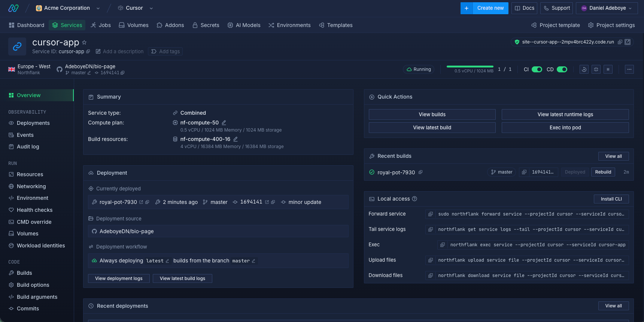Click View deployment logs button
This screenshot has height=322, width=644.
tap(119, 279)
